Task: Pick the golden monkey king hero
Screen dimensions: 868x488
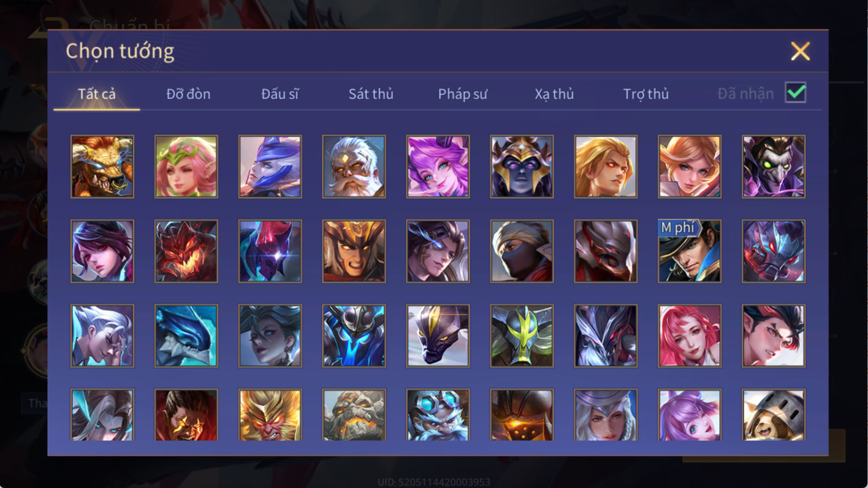Action: click(270, 415)
